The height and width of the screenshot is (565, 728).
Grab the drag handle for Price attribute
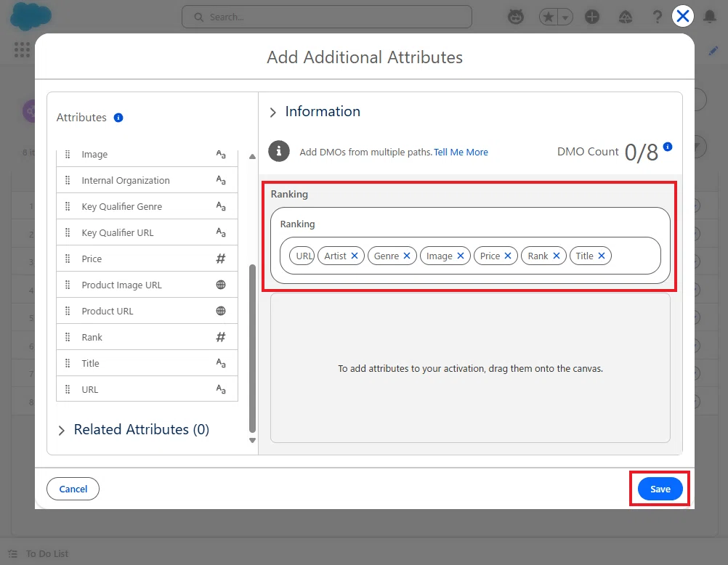68,259
